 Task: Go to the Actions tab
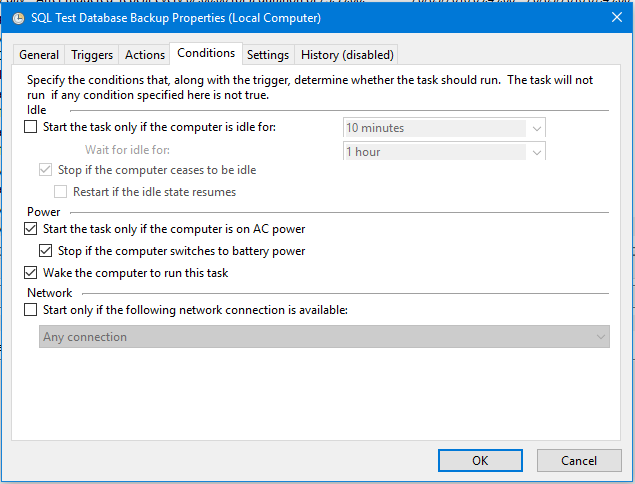145,55
